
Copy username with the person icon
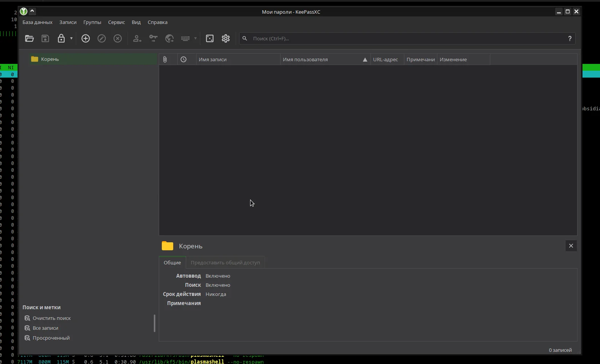click(x=137, y=38)
